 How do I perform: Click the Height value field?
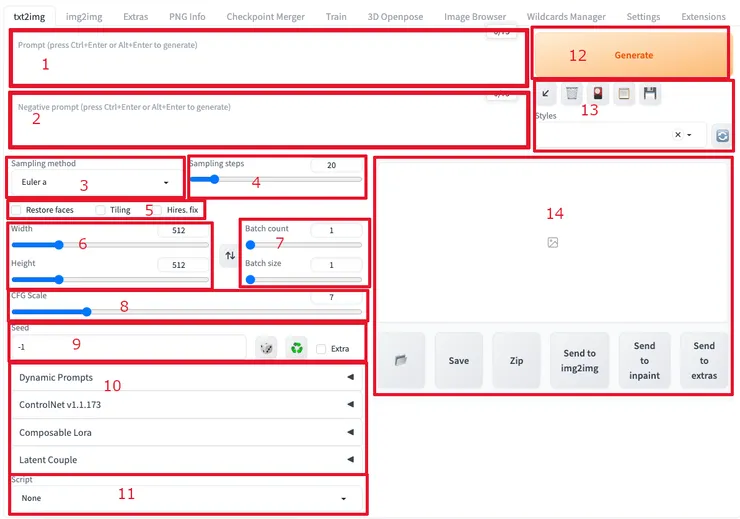183,265
